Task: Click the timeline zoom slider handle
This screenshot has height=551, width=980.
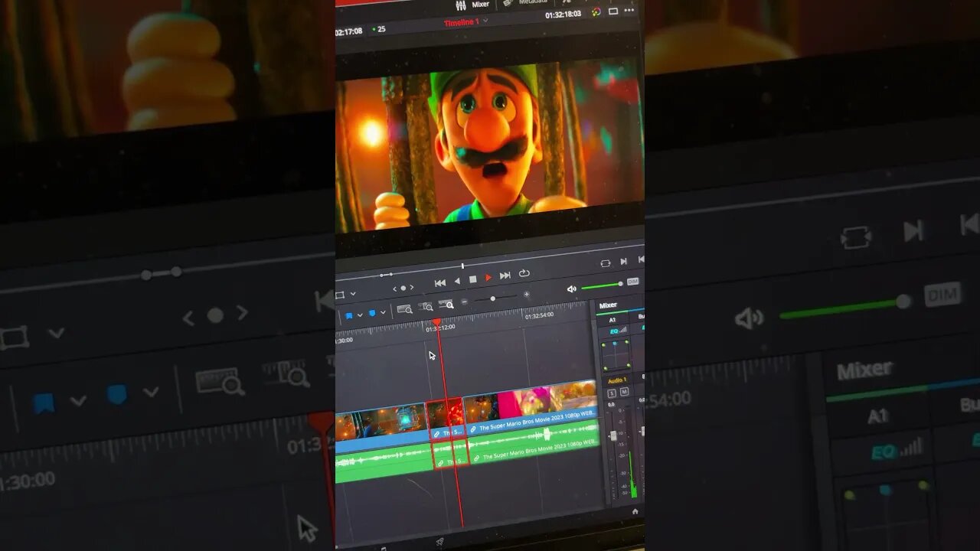Action: (x=493, y=298)
